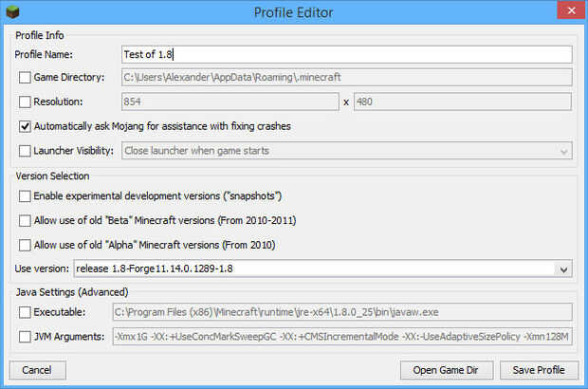588x389 pixels.
Task: Click the Java executable path field
Action: coord(342,312)
